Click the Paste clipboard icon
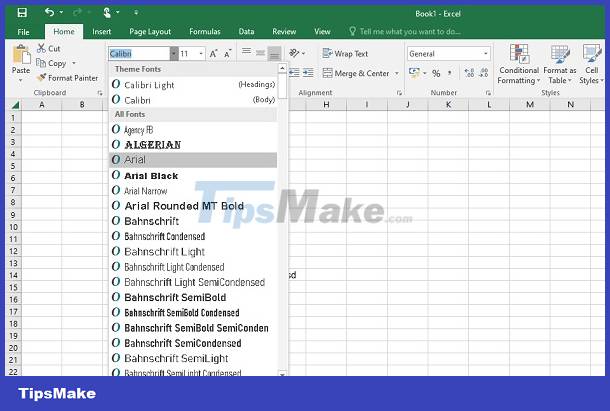 [21, 55]
